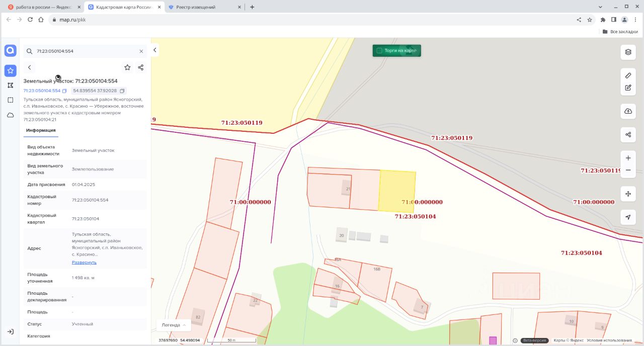Collapse the info panel with chevron
Screen dimensions: 644x346
coord(155,50)
